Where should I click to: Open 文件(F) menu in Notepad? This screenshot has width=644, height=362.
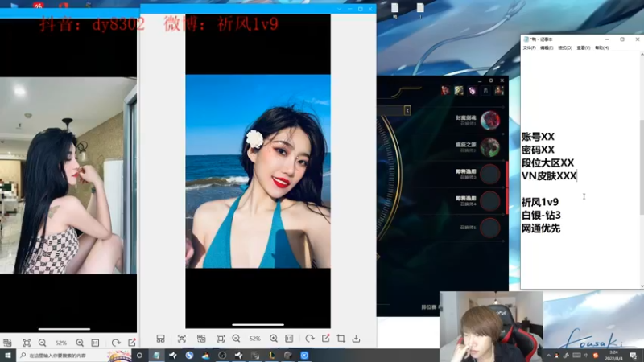coord(529,48)
